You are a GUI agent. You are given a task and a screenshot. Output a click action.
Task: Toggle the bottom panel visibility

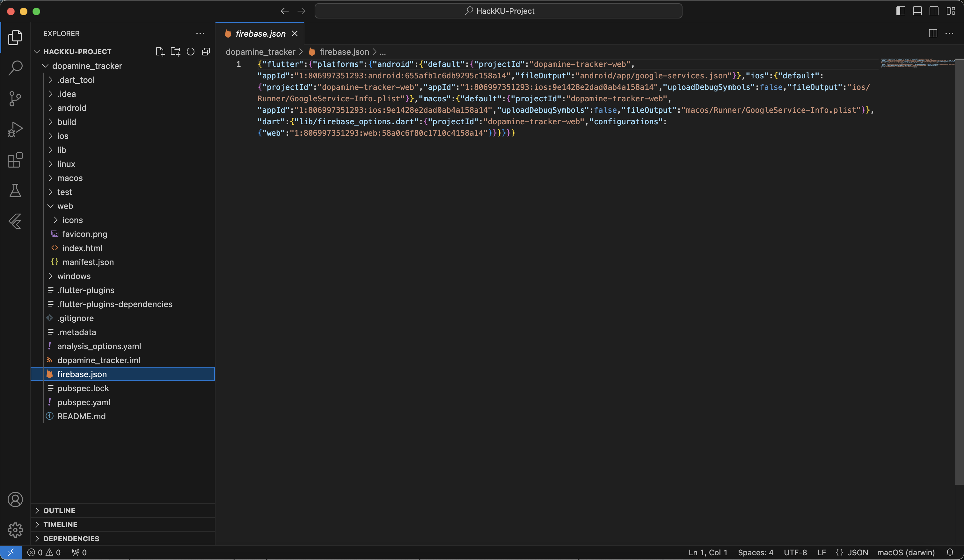click(917, 11)
